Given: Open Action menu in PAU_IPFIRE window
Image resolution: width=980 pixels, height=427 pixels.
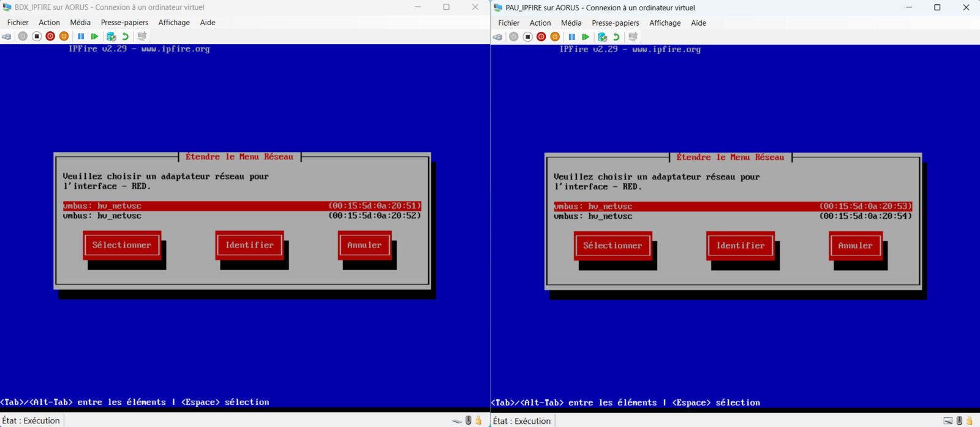Looking at the screenshot, I should click(x=540, y=23).
